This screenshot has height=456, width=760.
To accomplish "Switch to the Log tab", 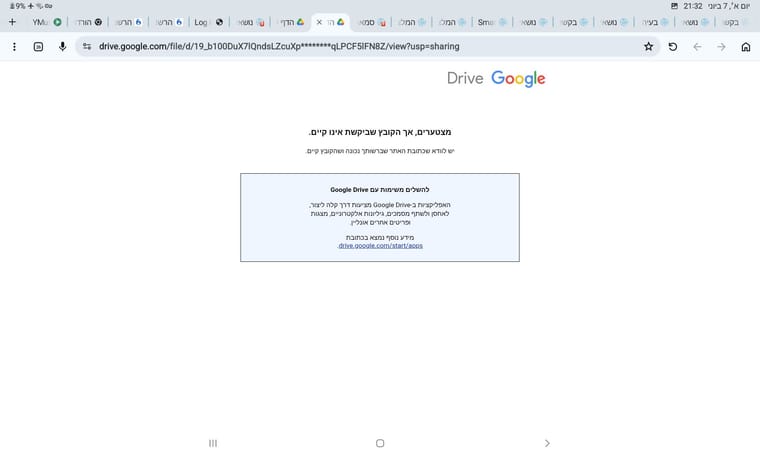I will [209, 22].
